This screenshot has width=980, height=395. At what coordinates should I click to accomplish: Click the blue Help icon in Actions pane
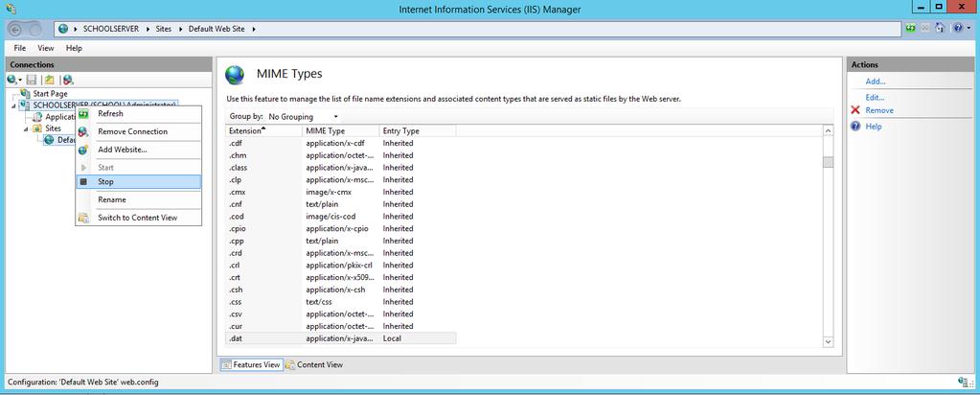[856, 126]
